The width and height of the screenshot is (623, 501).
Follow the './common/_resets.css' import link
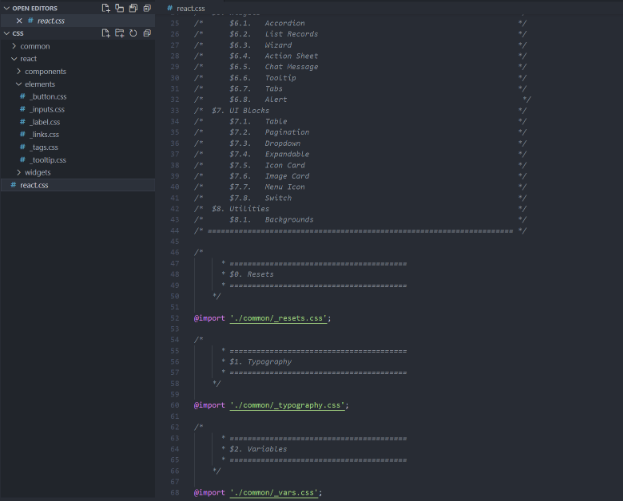tap(279, 318)
